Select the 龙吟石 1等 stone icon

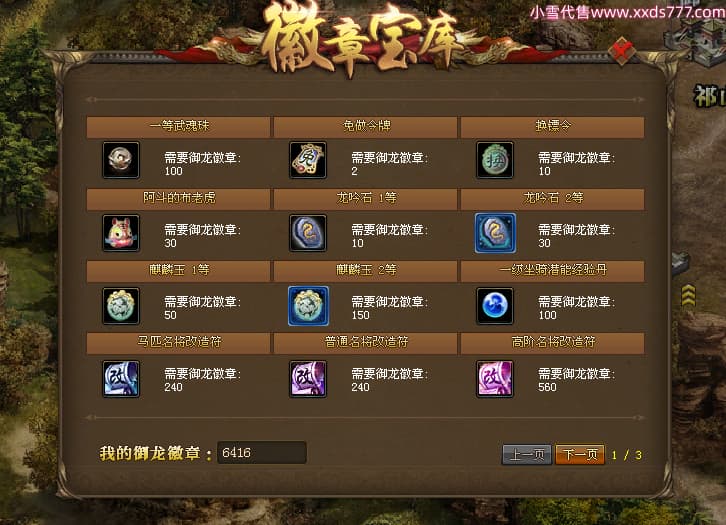(x=308, y=233)
